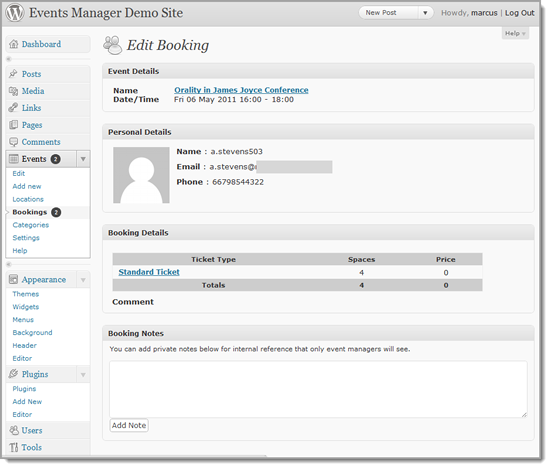This screenshot has width=546, height=464.
Task: Click the Users icon in sidebar
Action: tap(14, 431)
